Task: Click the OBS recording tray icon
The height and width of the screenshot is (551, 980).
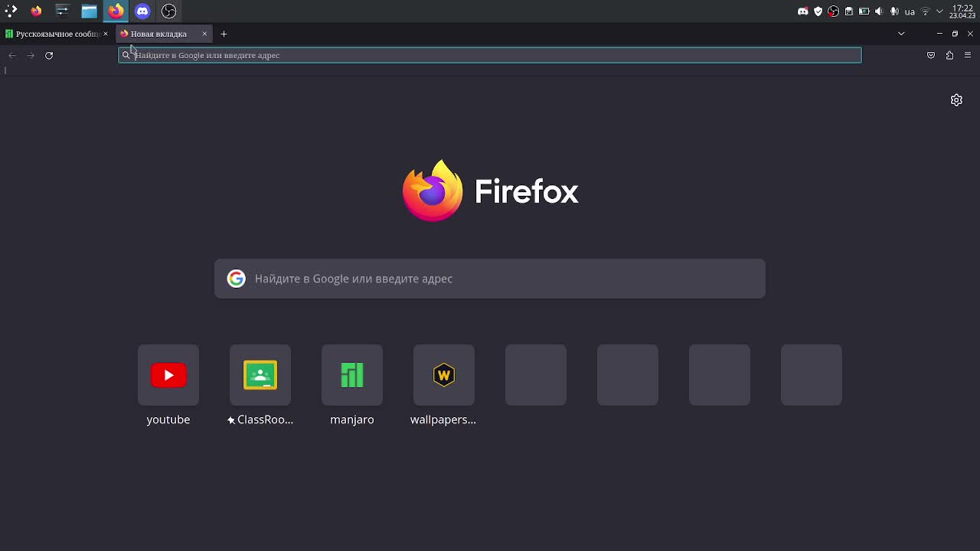Action: [x=833, y=11]
